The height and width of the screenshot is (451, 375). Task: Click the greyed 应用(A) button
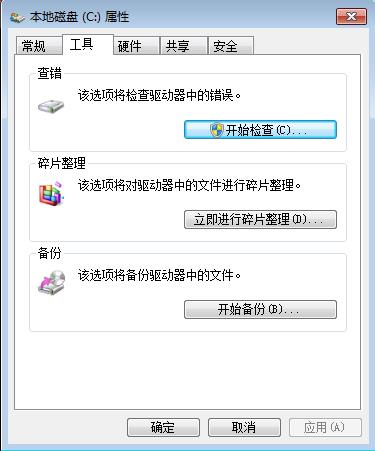pyautogui.click(x=325, y=427)
